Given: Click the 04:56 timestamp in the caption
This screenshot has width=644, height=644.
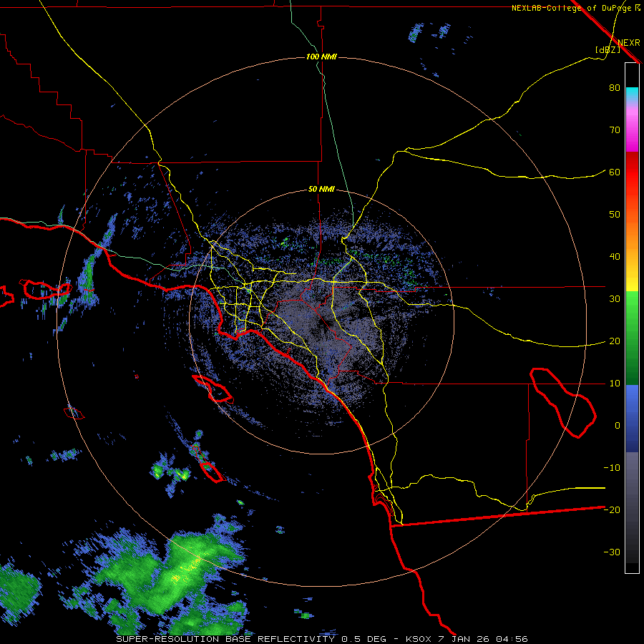Looking at the screenshot, I should pos(512,639).
